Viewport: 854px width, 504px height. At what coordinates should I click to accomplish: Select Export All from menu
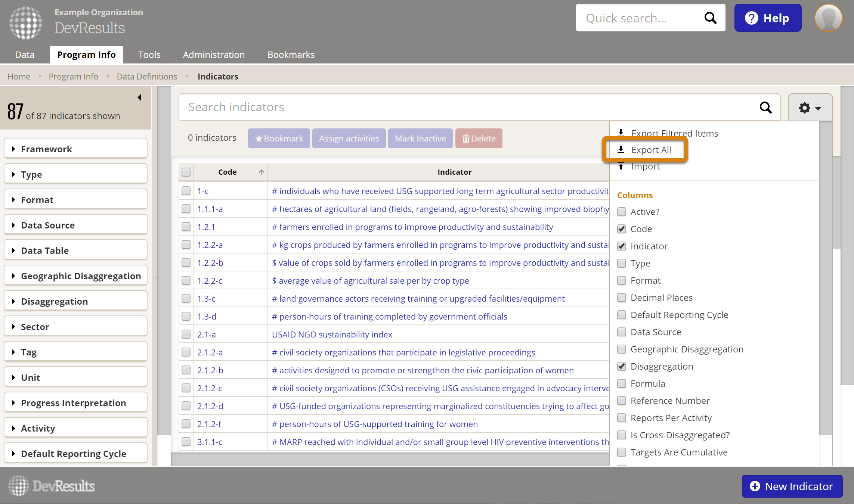click(x=651, y=150)
